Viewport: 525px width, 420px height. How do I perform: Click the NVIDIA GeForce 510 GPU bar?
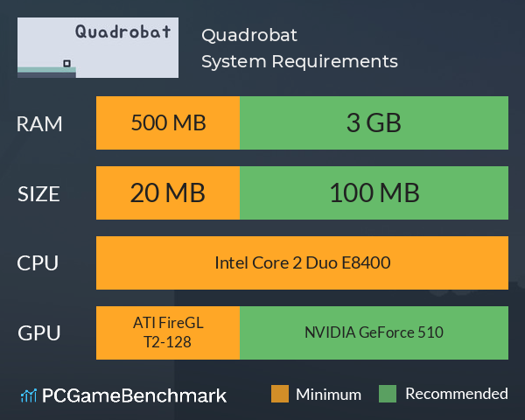pyautogui.click(x=374, y=332)
